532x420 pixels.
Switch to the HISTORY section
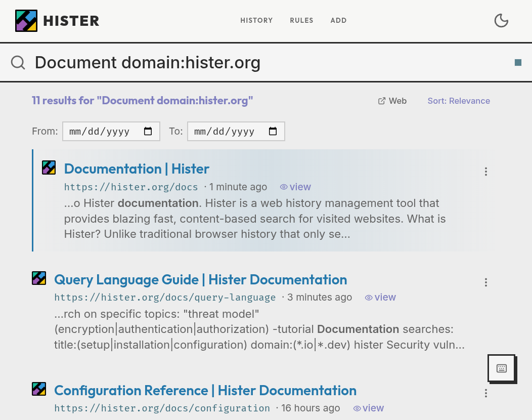click(x=256, y=21)
